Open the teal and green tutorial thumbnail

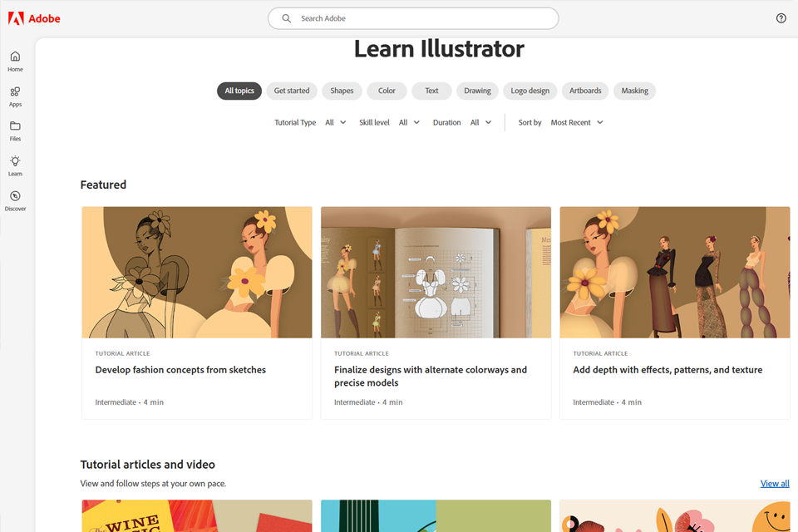point(436,515)
